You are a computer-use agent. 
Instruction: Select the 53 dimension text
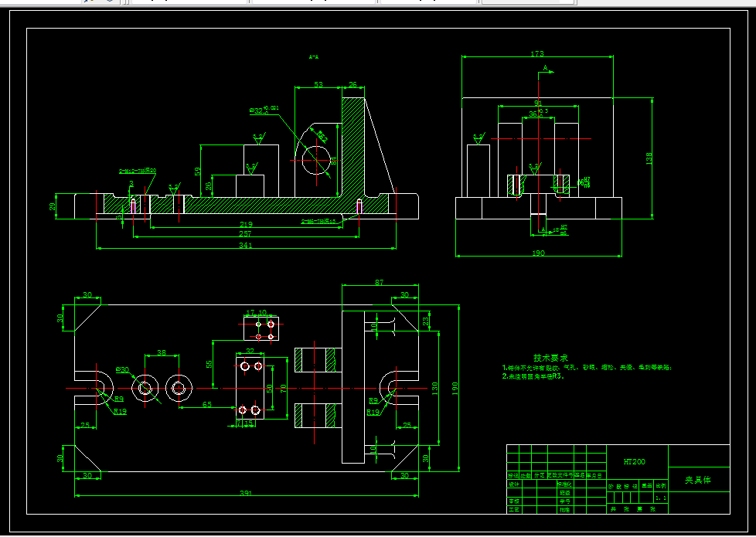[x=318, y=85]
